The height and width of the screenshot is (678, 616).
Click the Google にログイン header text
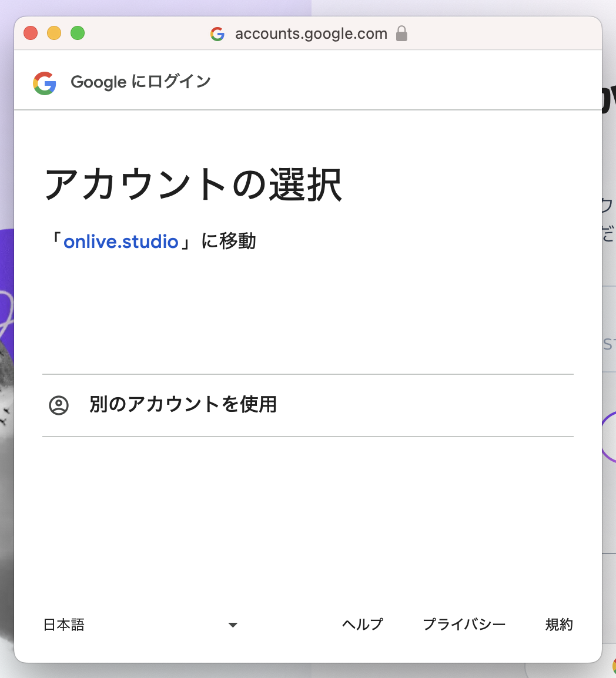[140, 82]
